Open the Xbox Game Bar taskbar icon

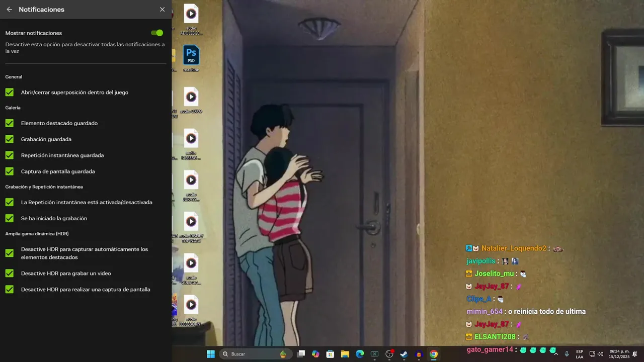(x=374, y=354)
